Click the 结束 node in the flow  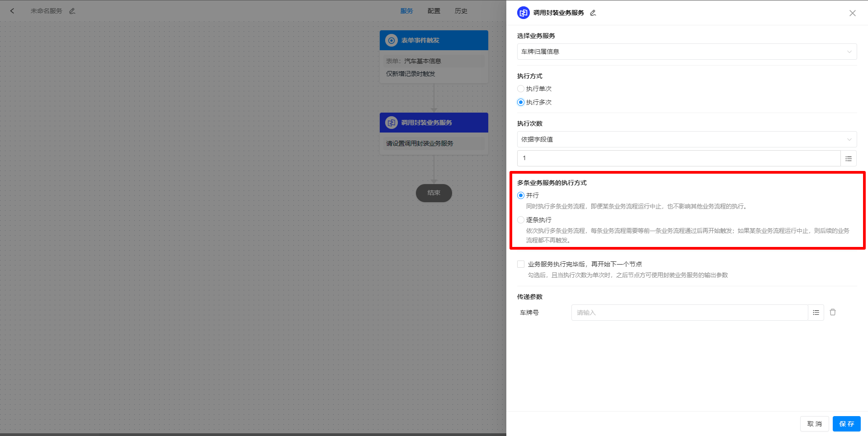click(x=434, y=193)
